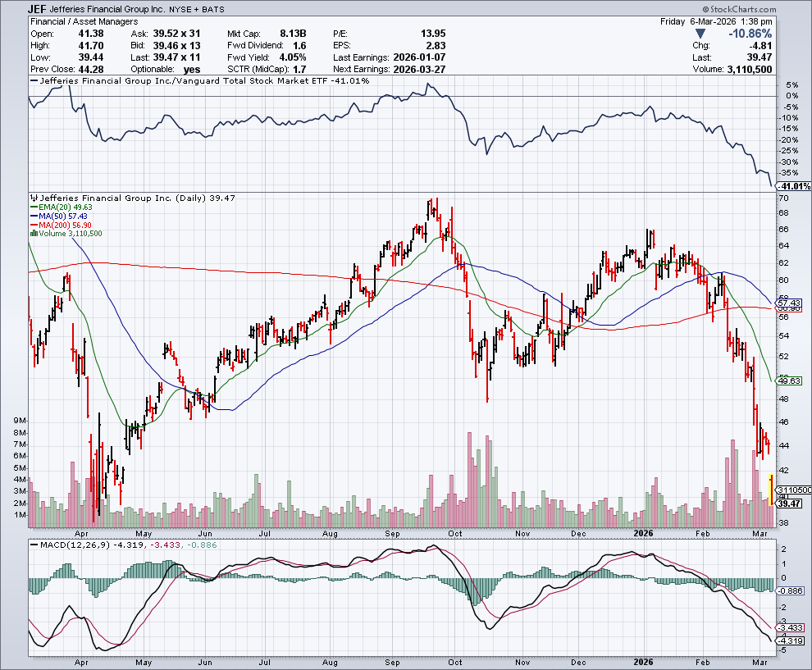Click the red MA(200) legend entry
Image resolution: width=812 pixels, height=670 pixels.
(x=61, y=225)
